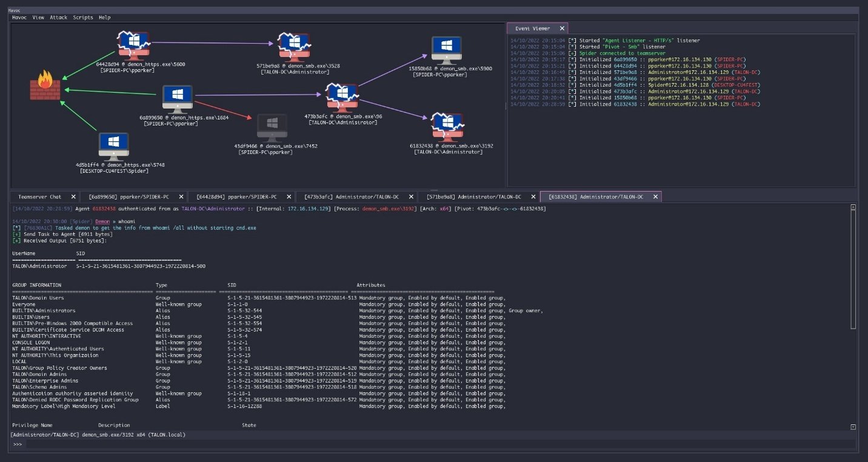Click the console scrollbar up arrow
The width and height of the screenshot is (868, 462).
tap(853, 207)
